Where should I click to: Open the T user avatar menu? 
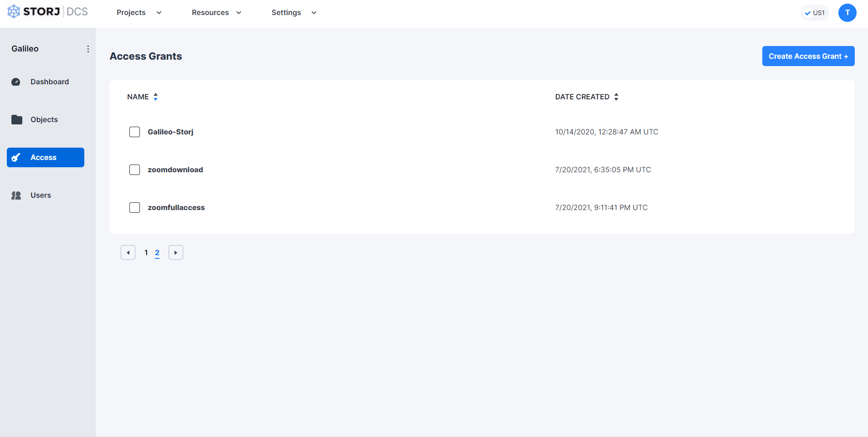coord(847,13)
